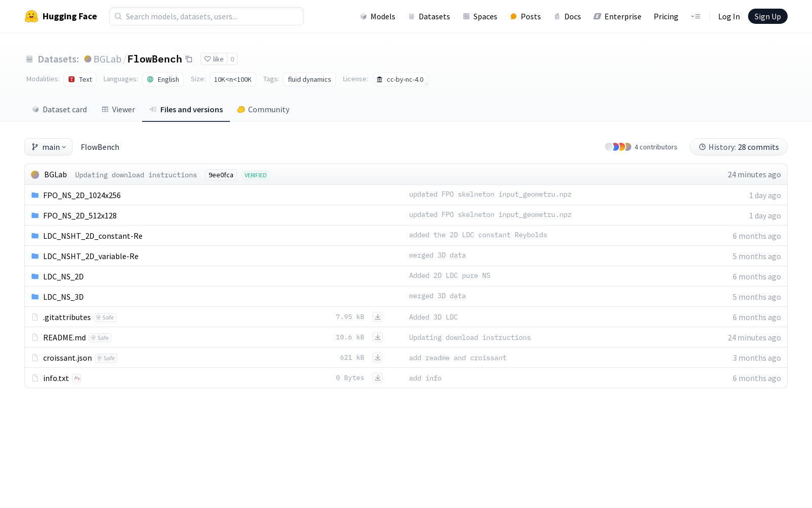Open the .gitattributes file
This screenshot has width=812, height=508.
[x=67, y=317]
